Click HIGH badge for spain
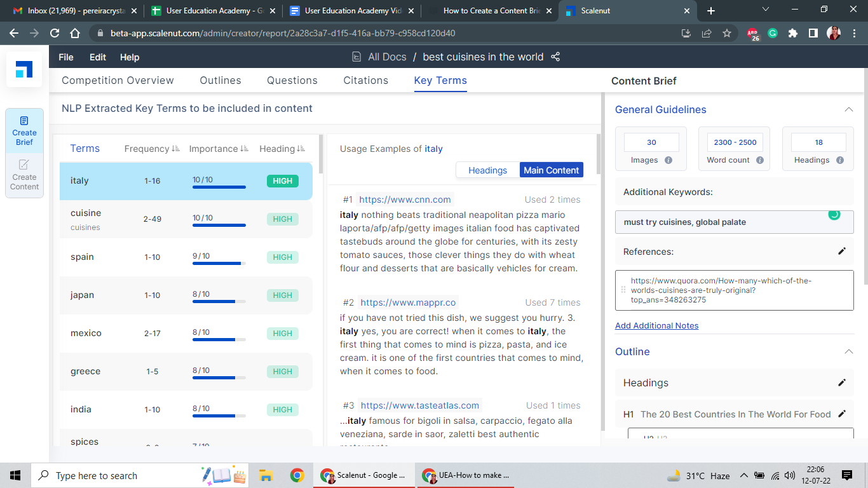Screen dimensions: 868x488 [x=282, y=257]
